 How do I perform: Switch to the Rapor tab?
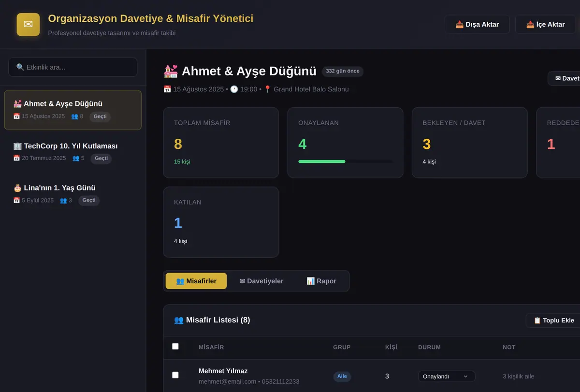coord(321,281)
